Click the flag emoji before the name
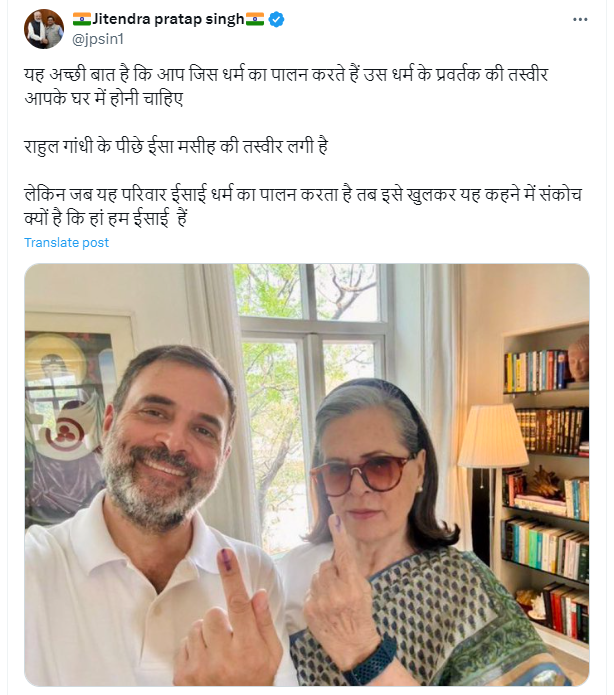 [x=81, y=19]
